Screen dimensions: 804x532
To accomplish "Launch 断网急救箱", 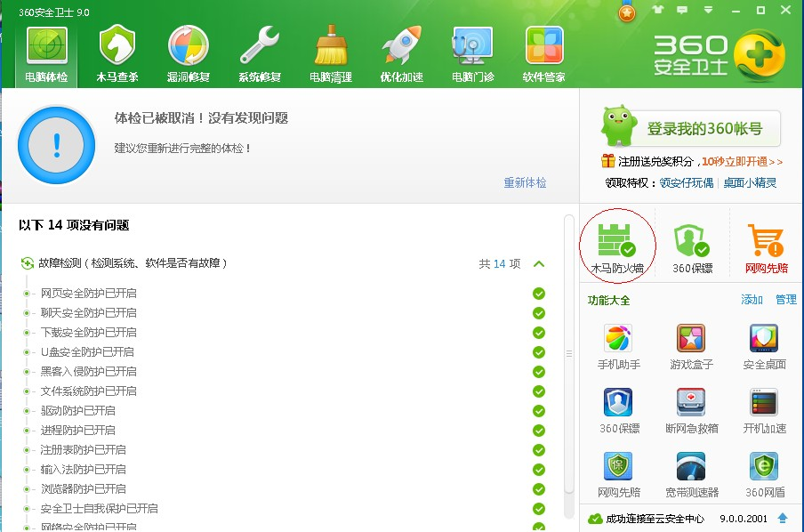I will click(691, 411).
